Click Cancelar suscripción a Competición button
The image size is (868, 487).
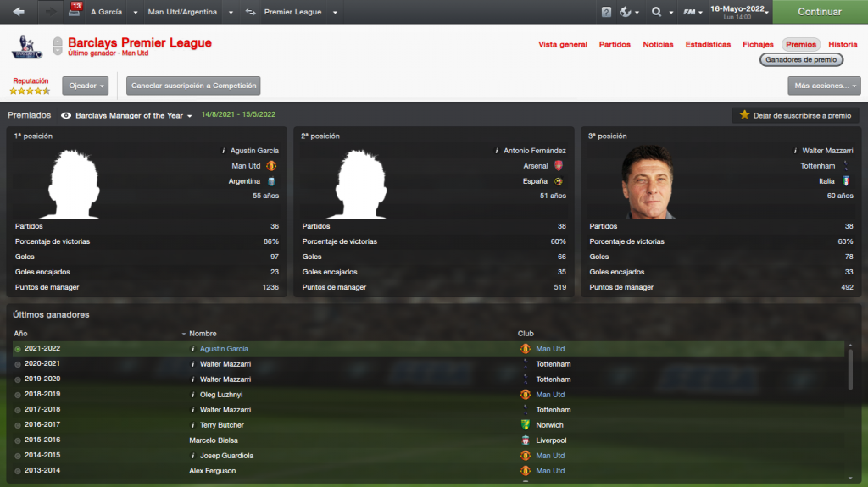click(x=193, y=86)
